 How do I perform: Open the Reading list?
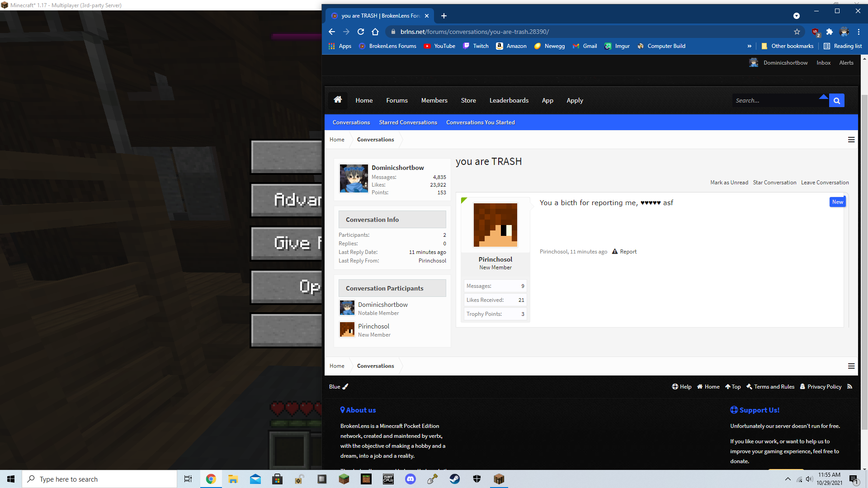tap(843, 46)
